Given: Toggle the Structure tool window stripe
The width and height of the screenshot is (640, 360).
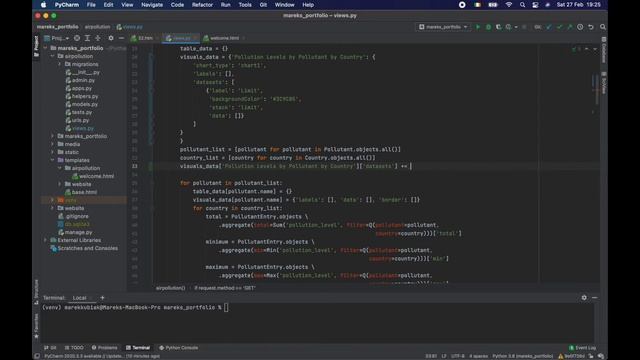Looking at the screenshot, I should [x=36, y=291].
